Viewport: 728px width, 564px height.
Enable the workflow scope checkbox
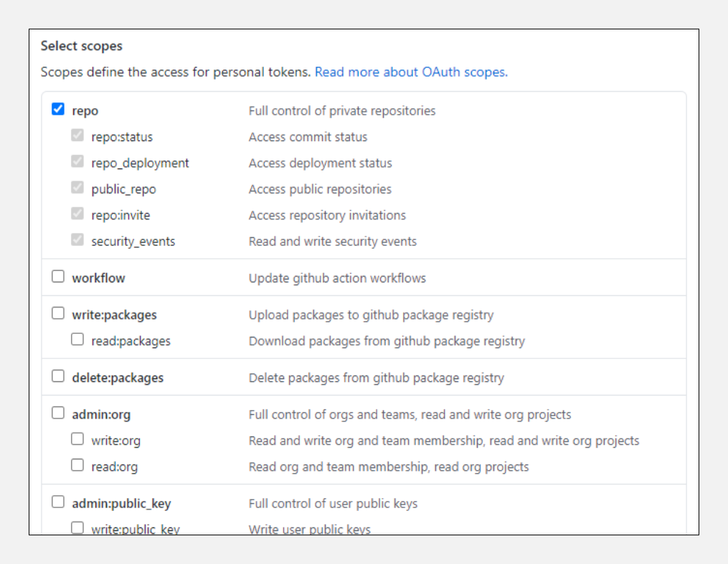[x=58, y=277]
